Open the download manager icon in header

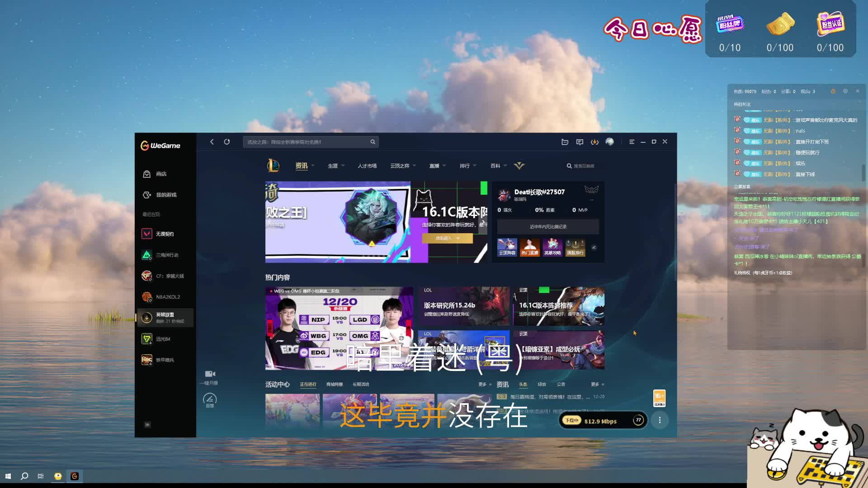[x=594, y=142]
